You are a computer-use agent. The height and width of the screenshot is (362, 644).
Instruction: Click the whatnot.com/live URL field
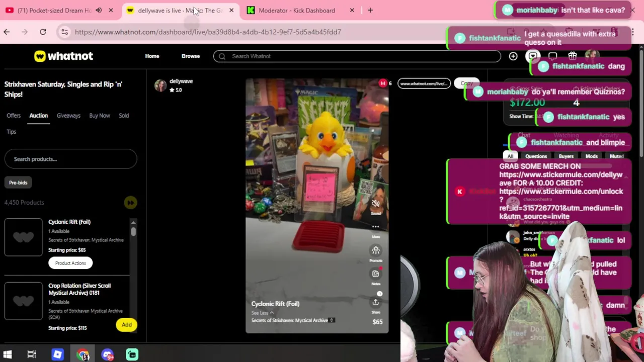coord(424,83)
